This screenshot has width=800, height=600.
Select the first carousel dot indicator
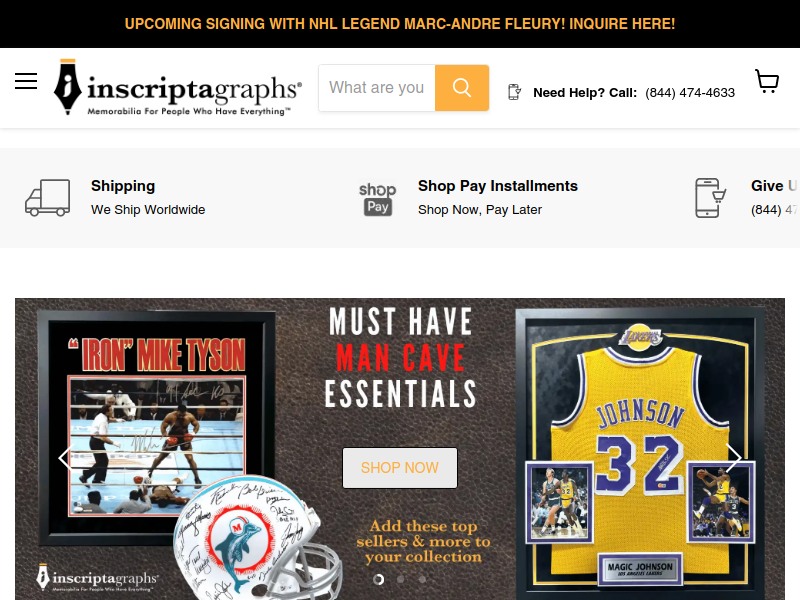tap(379, 580)
